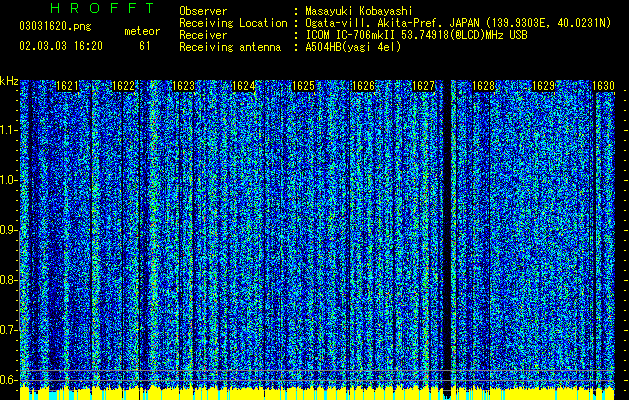
Task: Click the 1621 time marker
Action: pos(67,86)
